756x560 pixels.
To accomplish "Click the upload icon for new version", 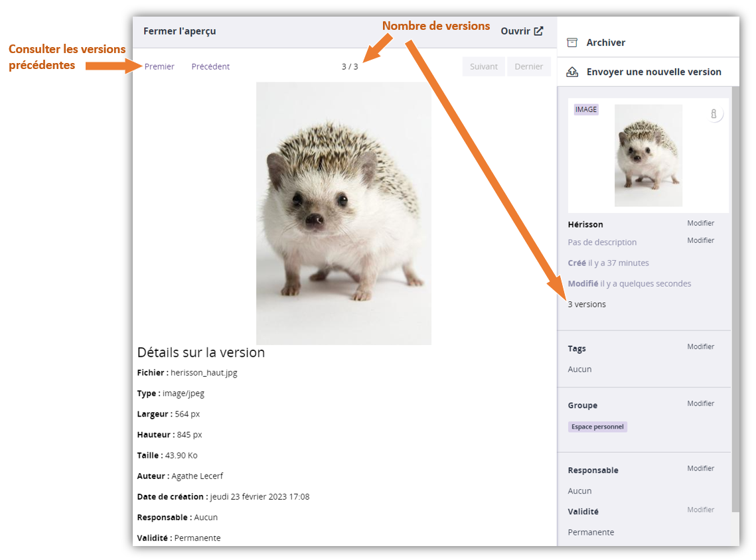I will click(x=571, y=72).
